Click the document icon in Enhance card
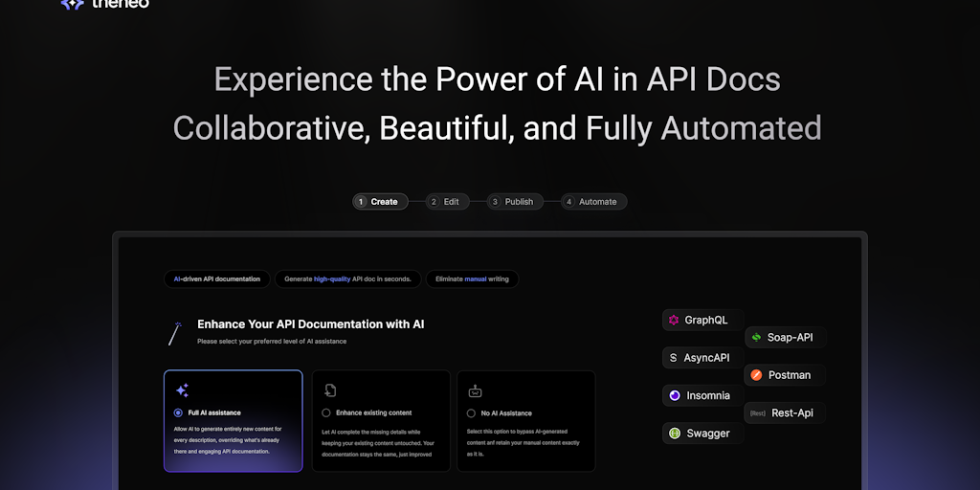Image resolution: width=980 pixels, height=490 pixels. tap(330, 390)
